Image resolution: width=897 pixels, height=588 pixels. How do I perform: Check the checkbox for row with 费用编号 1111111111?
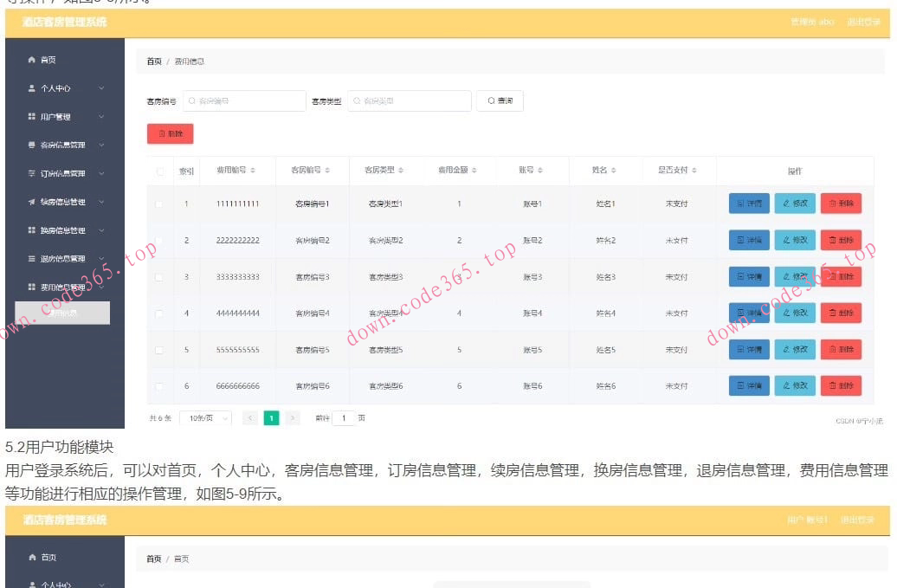(160, 204)
